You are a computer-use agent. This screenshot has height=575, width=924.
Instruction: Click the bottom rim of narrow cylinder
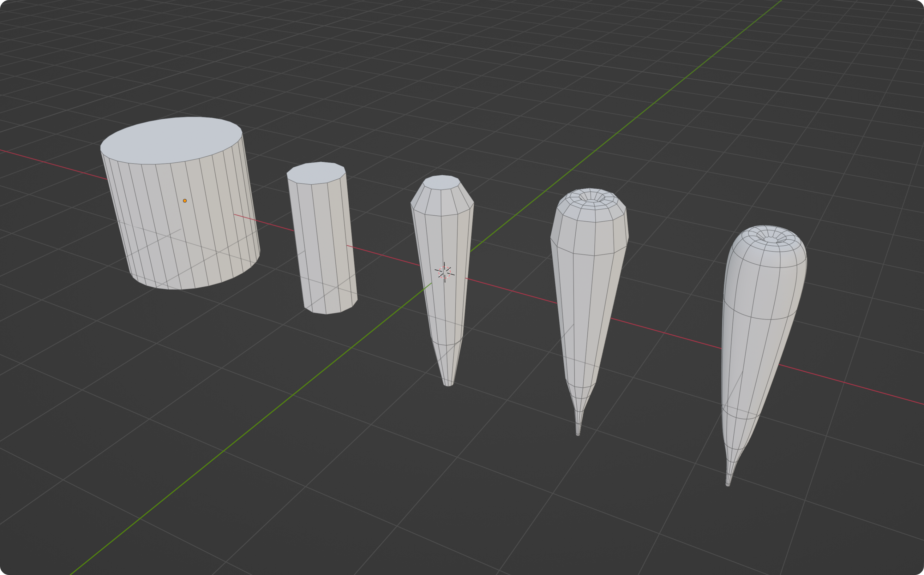point(327,313)
